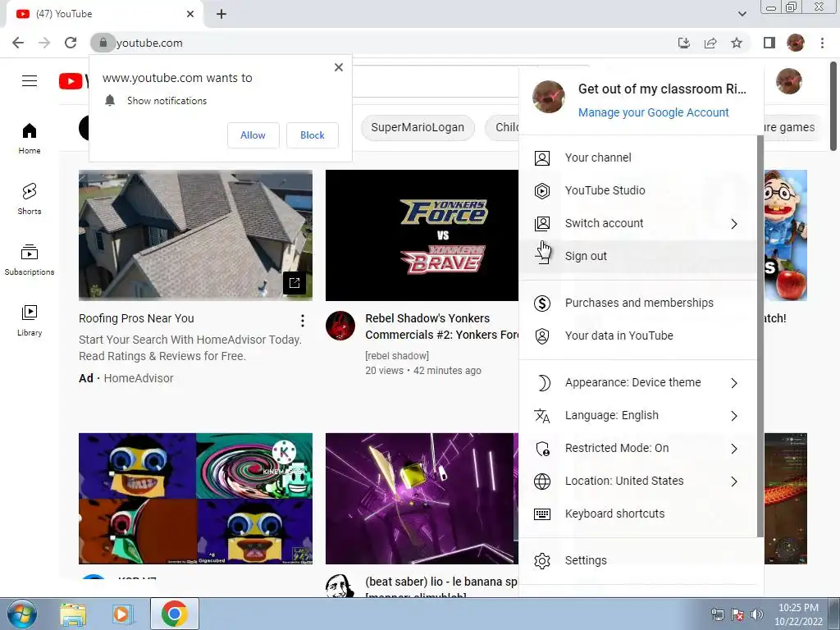This screenshot has height=630, width=840.
Task: Open Chrome three-dot menu
Action: pos(822,43)
